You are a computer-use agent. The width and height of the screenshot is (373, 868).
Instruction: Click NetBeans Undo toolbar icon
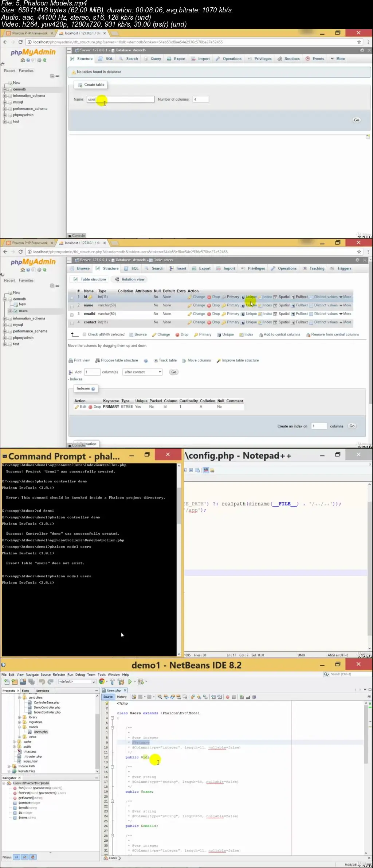[42, 681]
